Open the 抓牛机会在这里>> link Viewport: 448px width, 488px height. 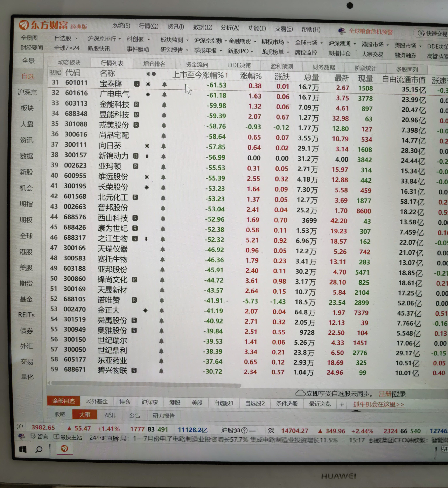(x=379, y=404)
